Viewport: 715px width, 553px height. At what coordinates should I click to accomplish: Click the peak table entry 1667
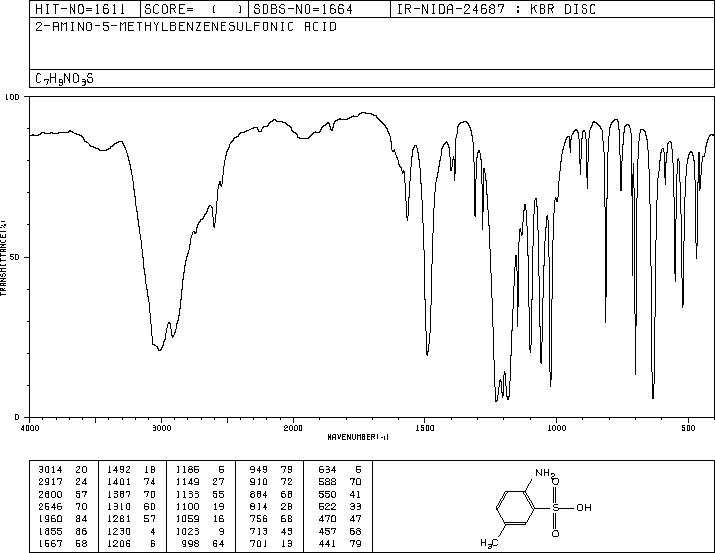pos(50,543)
